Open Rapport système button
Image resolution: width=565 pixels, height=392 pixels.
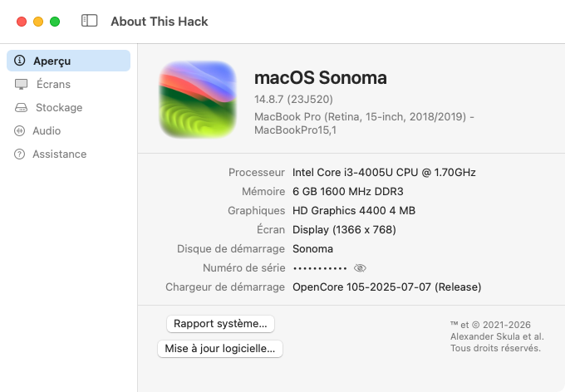(220, 324)
